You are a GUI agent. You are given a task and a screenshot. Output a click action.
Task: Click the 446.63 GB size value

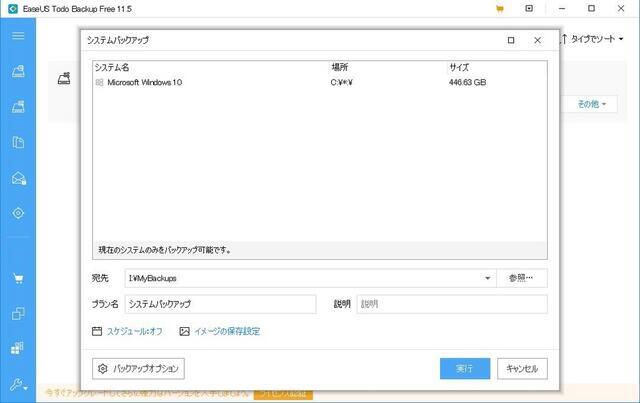tap(467, 82)
